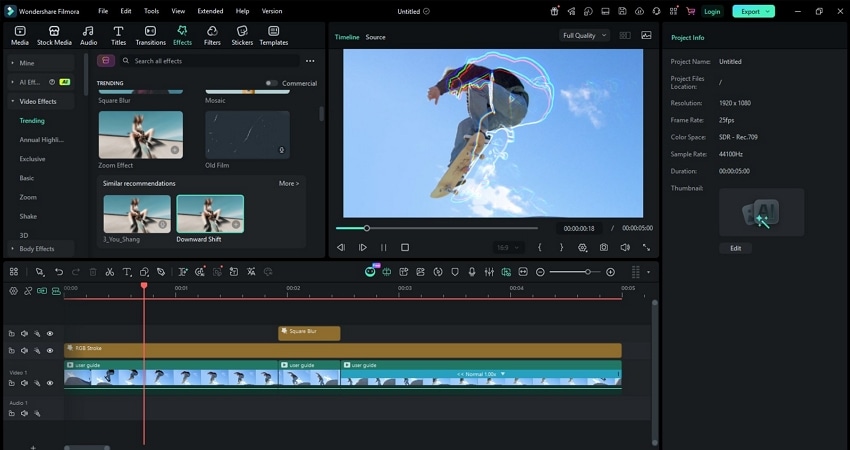Expand the Mine category

tap(41, 63)
